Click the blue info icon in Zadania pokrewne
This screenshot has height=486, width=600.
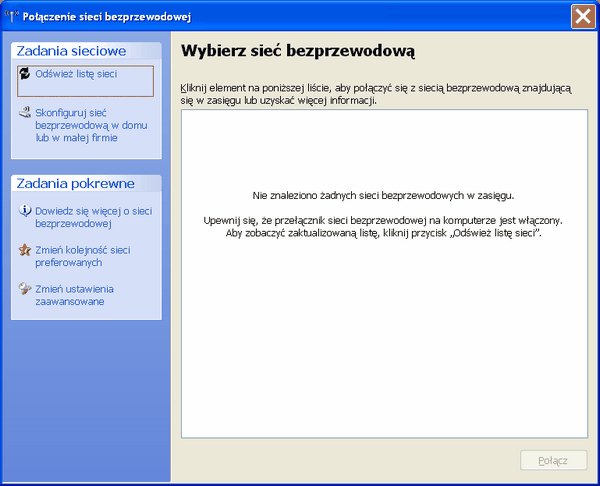click(25, 211)
